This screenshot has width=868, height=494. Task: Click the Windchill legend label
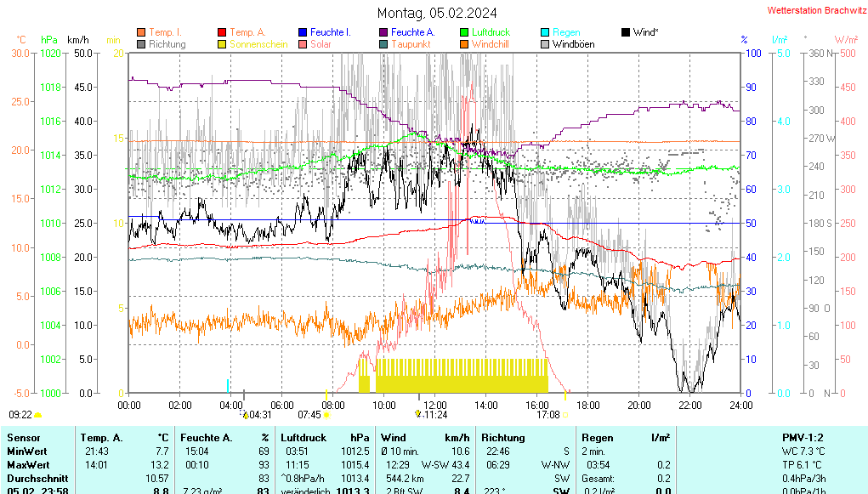point(491,44)
